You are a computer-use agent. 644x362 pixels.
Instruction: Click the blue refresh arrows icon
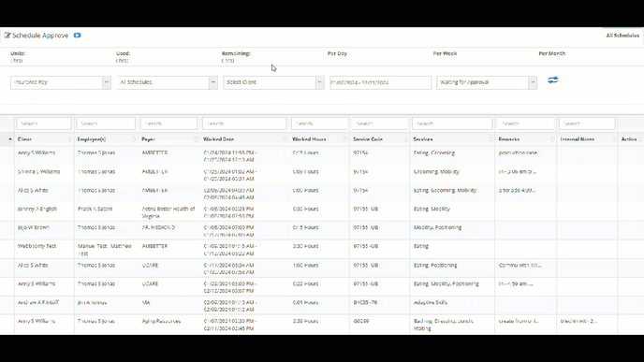553,80
